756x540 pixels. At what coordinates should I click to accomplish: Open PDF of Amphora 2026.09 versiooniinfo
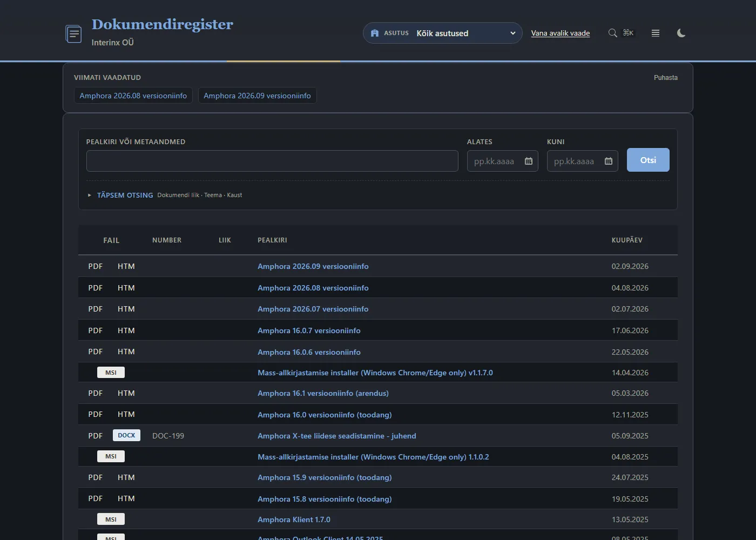coord(96,266)
